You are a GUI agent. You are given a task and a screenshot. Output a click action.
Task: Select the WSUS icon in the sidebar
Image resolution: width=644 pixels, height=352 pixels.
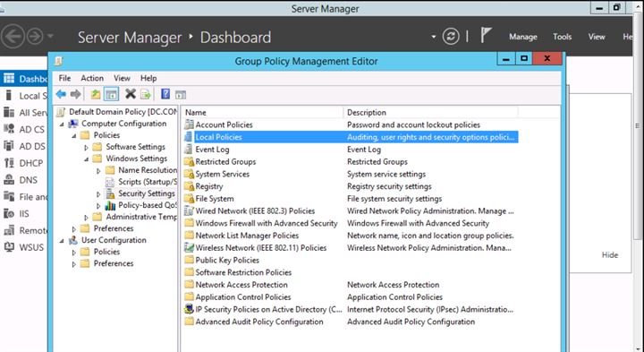(9, 247)
